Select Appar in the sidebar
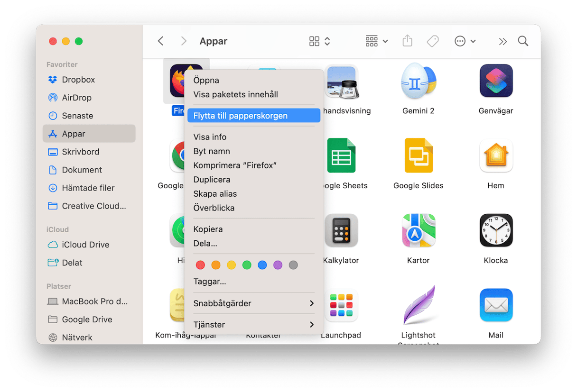Screen dimensions: 577x392 (x=89, y=134)
